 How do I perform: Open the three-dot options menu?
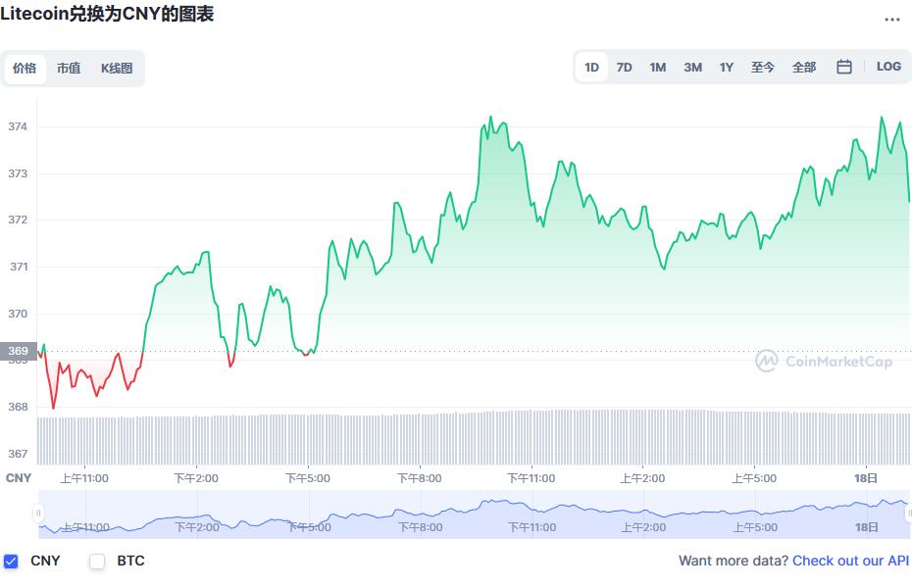coord(893,19)
